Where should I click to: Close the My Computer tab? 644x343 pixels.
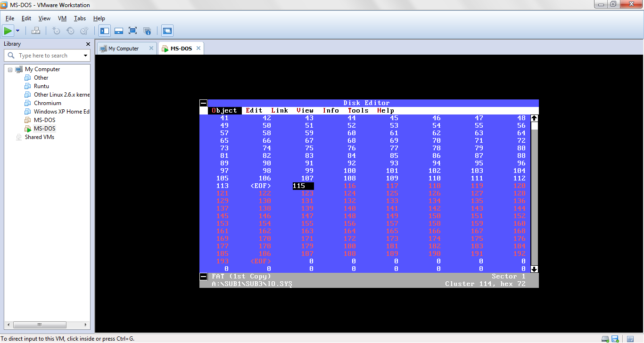[151, 48]
